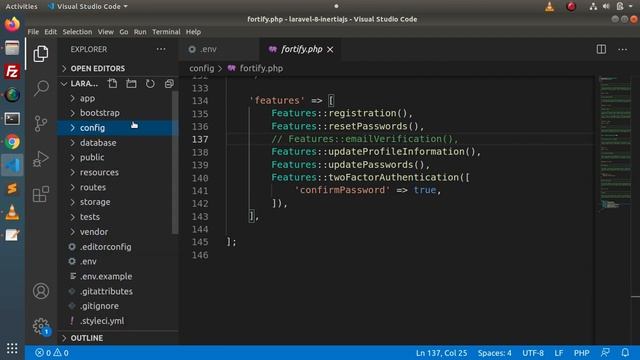
Task: Open the Selection menu
Action: 77,32
